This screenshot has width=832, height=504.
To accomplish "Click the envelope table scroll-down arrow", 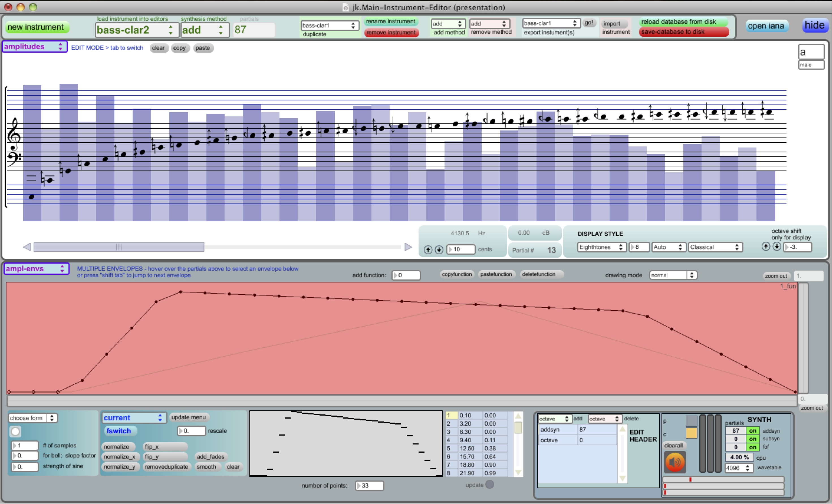I will (518, 473).
